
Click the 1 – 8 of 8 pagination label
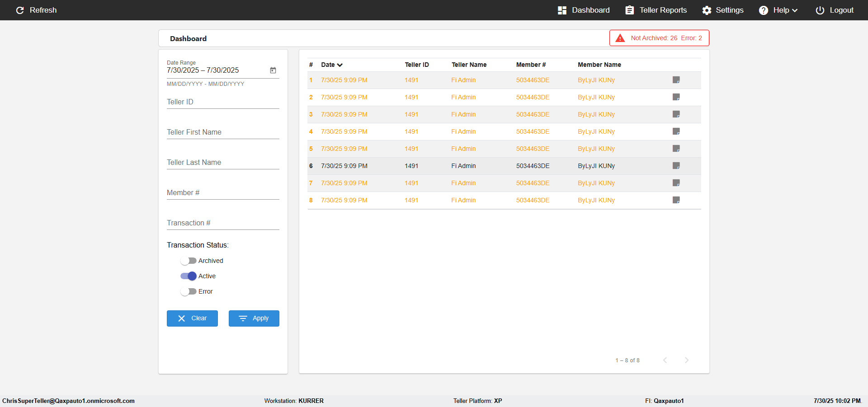click(x=627, y=360)
